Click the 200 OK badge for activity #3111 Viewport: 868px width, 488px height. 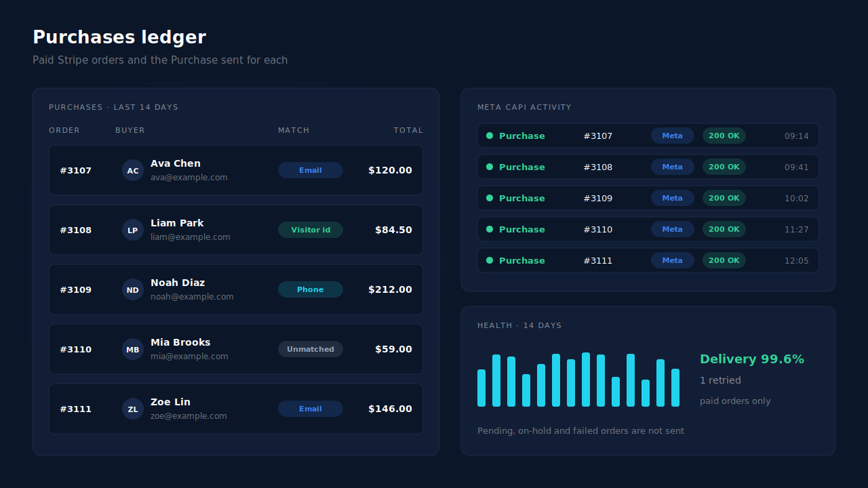pos(724,260)
